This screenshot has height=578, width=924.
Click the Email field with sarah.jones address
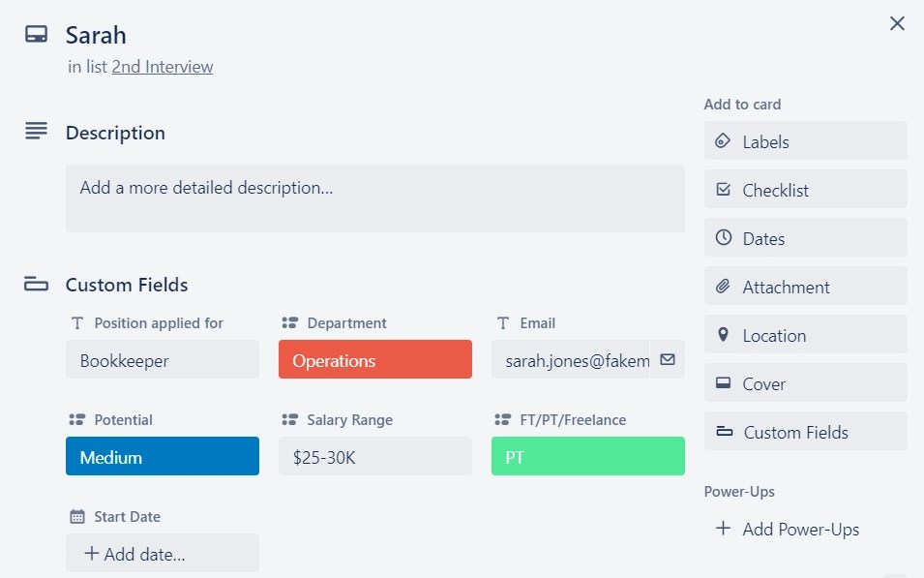(x=571, y=359)
